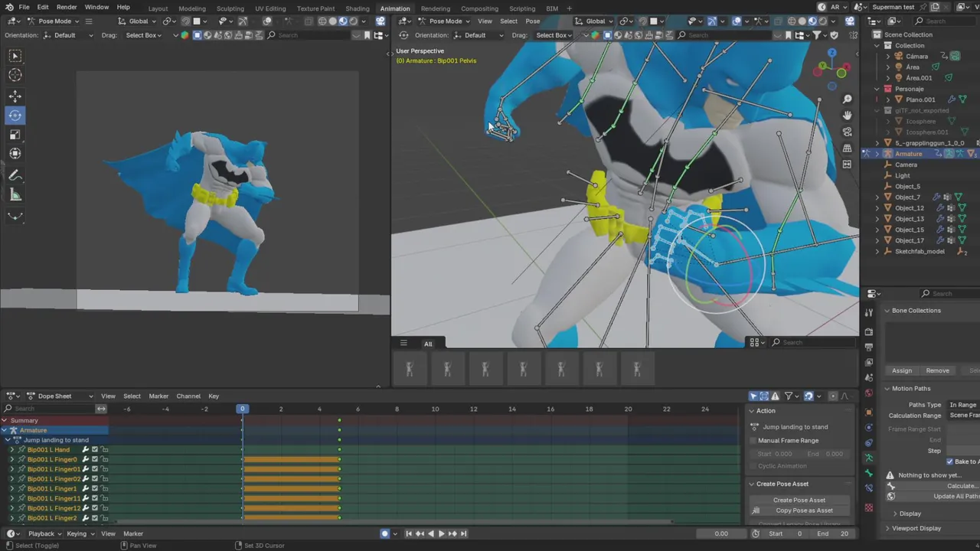Select the Rotate tool in left toolbar
Viewport: 980px width, 551px height.
point(15,116)
